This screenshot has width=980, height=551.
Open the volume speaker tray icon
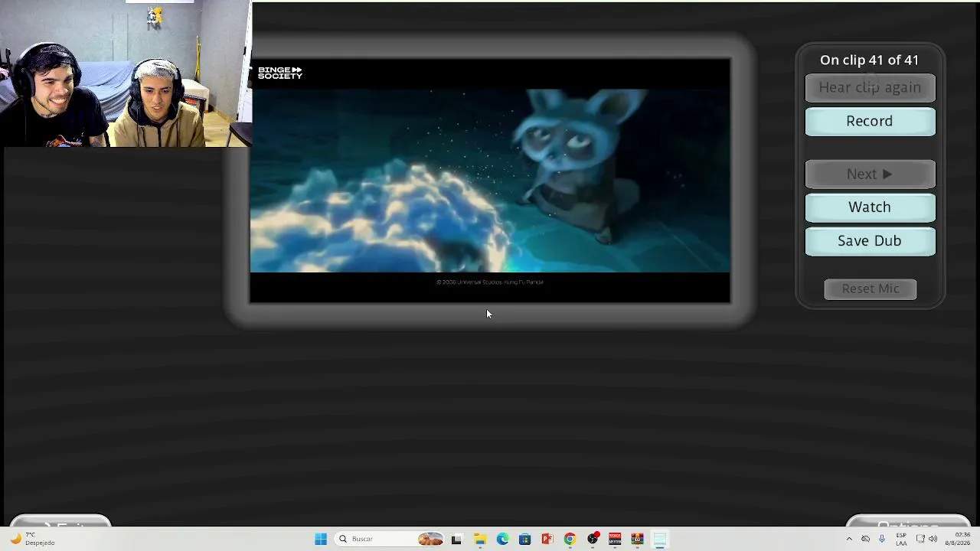933,539
